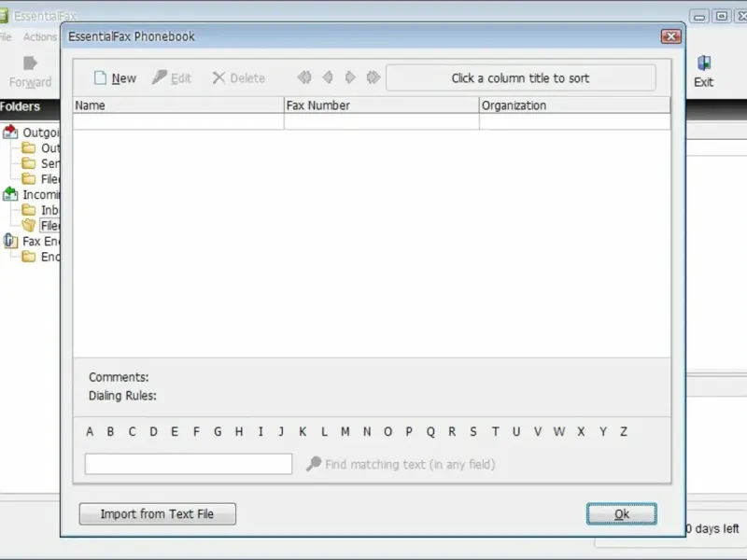Select Enclosures folder under Fax Enclosures
This screenshot has width=747, height=560.
40,257
